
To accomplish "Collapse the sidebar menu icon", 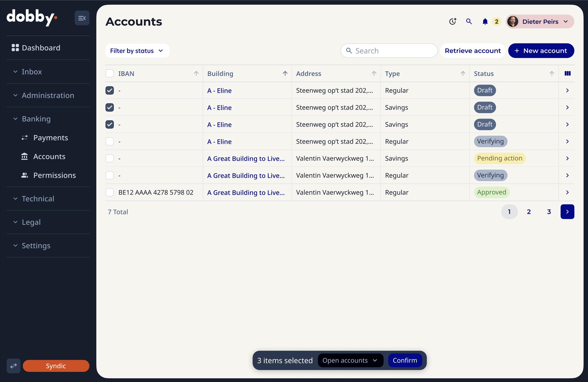I will [x=82, y=18].
